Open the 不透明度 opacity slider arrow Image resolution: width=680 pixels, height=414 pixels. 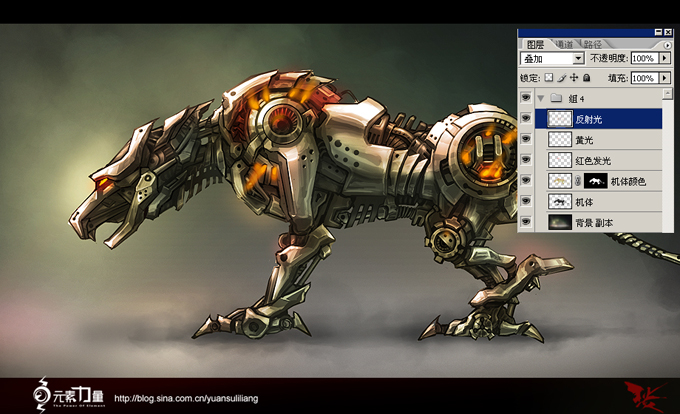tap(664, 58)
